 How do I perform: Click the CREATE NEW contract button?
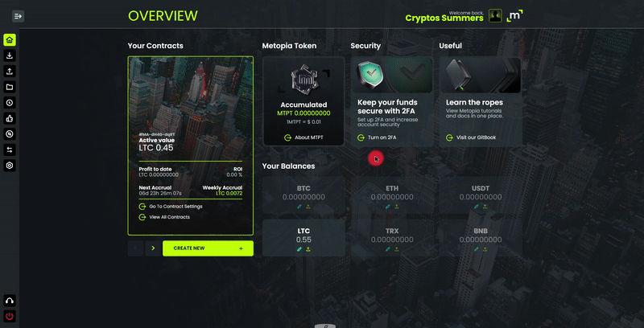point(208,248)
